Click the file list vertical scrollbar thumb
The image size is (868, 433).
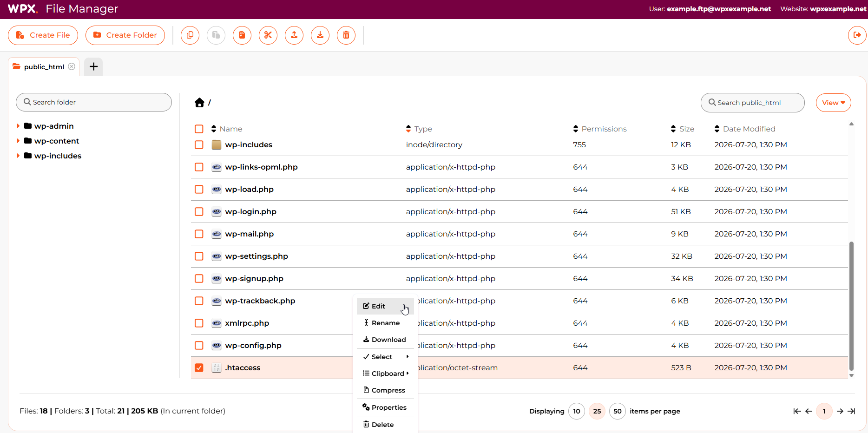(x=851, y=306)
